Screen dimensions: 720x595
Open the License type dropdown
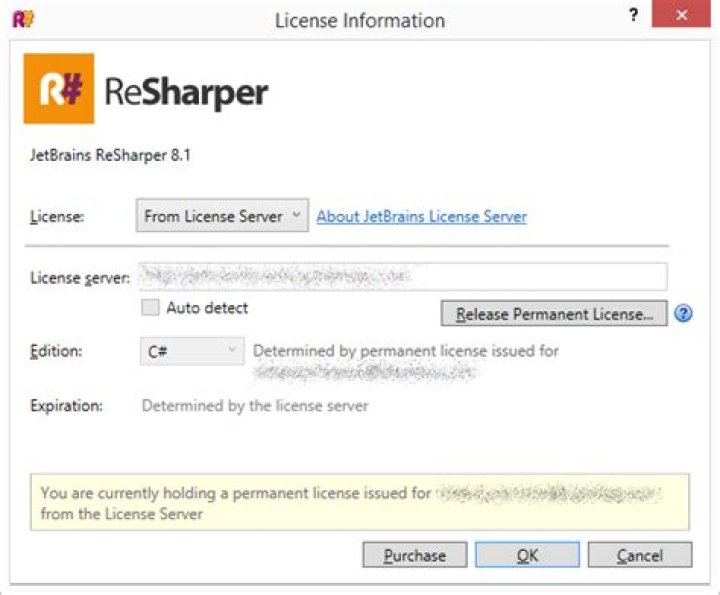click(x=222, y=215)
